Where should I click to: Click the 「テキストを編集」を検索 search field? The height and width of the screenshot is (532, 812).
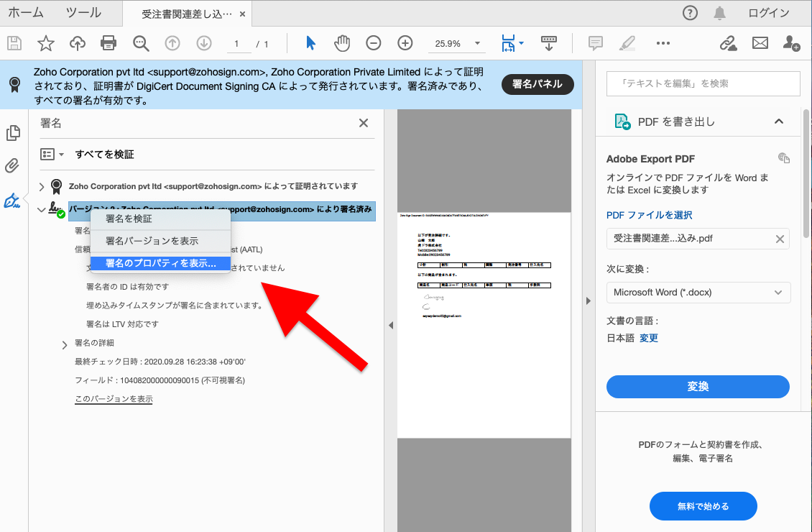(x=703, y=83)
